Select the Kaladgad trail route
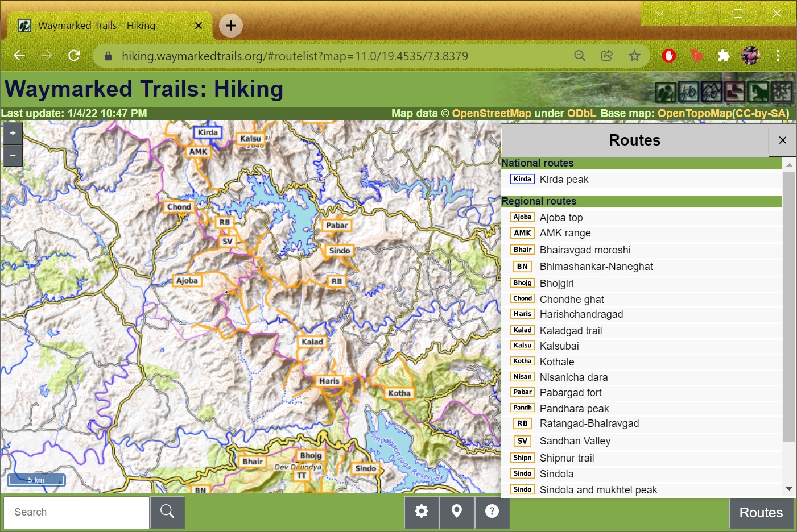Screen dimensions: 797x532 (x=642, y=330)
